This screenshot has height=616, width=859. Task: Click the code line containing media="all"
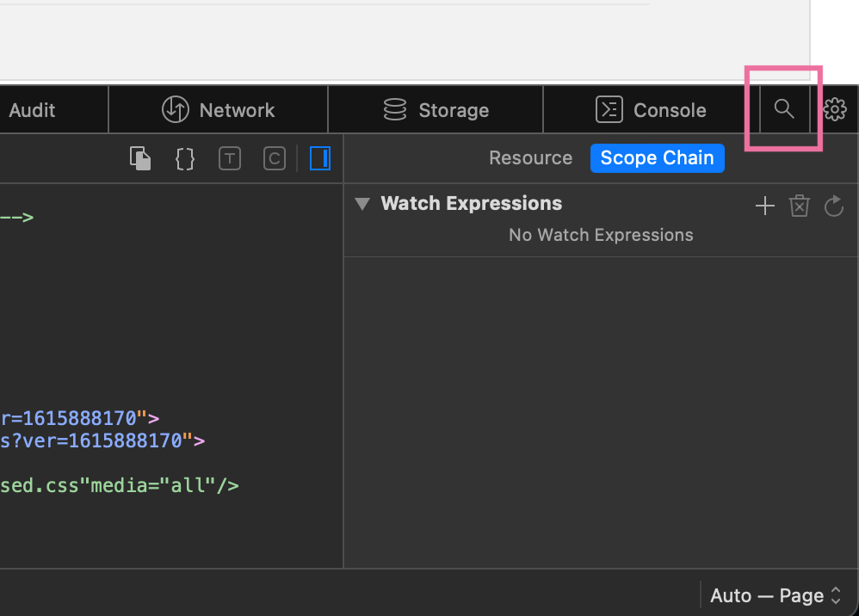click(121, 485)
